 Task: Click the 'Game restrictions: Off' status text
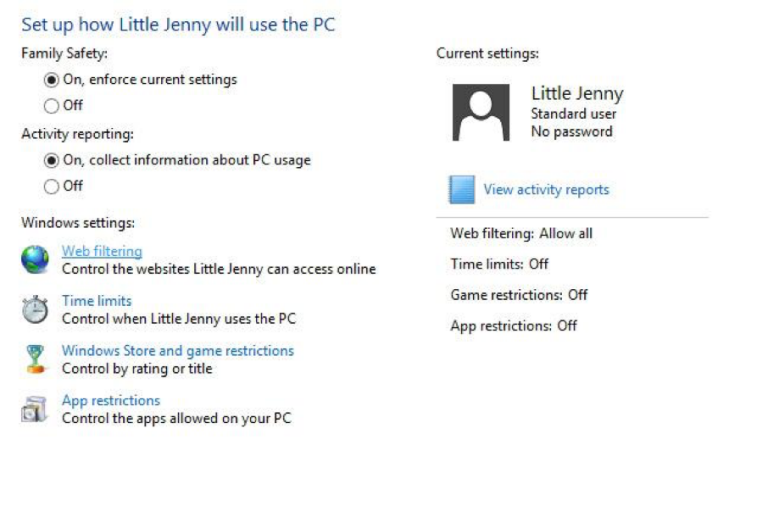(x=519, y=295)
